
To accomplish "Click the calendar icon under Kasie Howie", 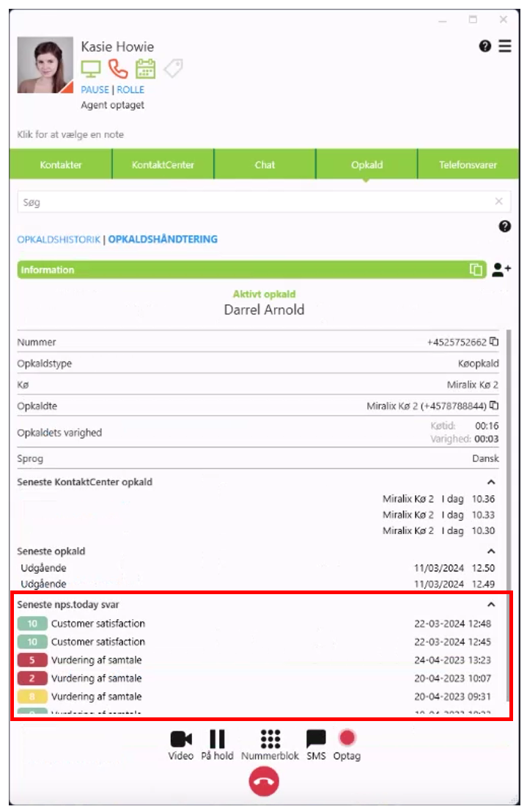I will [x=146, y=69].
